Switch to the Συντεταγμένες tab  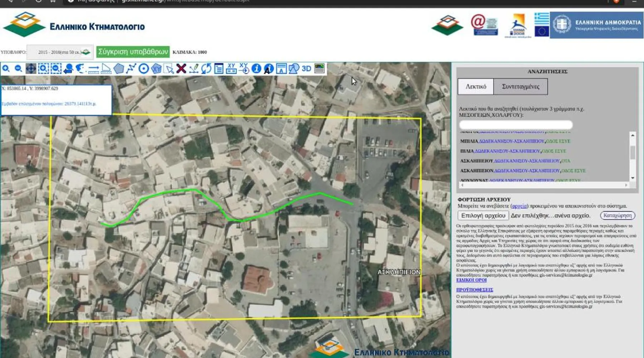[520, 87]
